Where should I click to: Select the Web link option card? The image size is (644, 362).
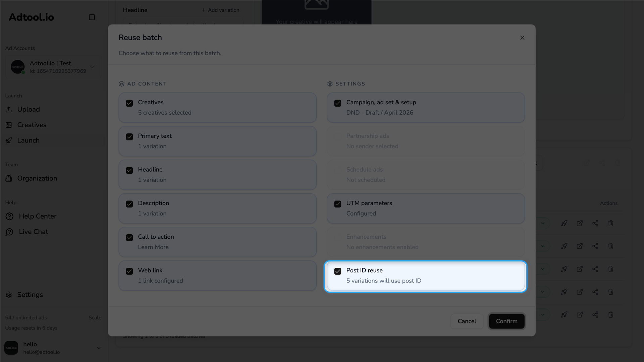coord(217,276)
